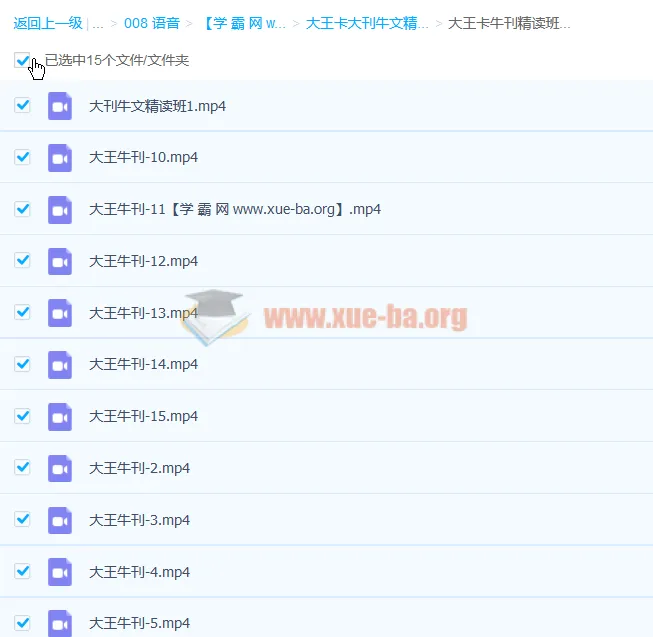Uncheck 大王牛刊-14.mp4 checkbox
The image size is (653, 637).
pyautogui.click(x=22, y=364)
